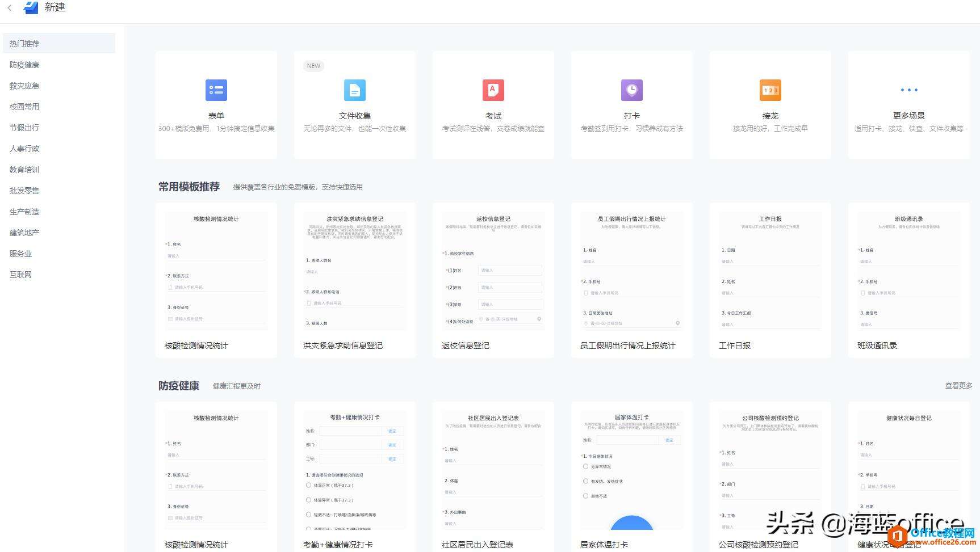Select 人事行政 in the sidebar
The height and width of the screenshot is (552, 980).
tap(24, 149)
